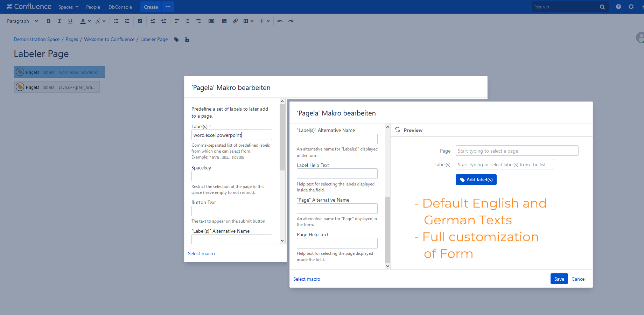Click the Button Text input field
Viewport: 644px width, 315px height.
[232, 211]
